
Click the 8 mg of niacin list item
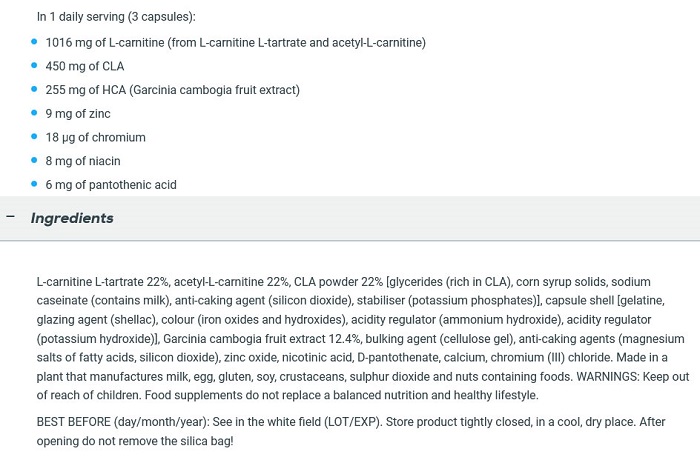pyautogui.click(x=83, y=161)
